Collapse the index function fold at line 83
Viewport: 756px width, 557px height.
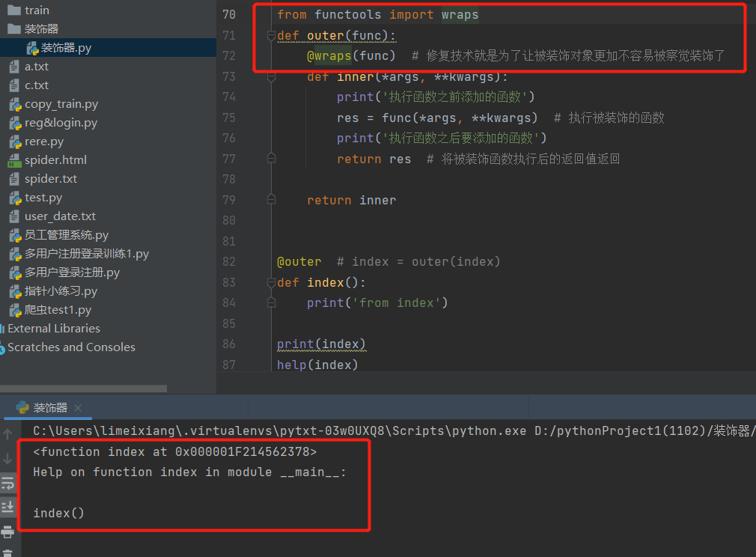pyautogui.click(x=271, y=282)
